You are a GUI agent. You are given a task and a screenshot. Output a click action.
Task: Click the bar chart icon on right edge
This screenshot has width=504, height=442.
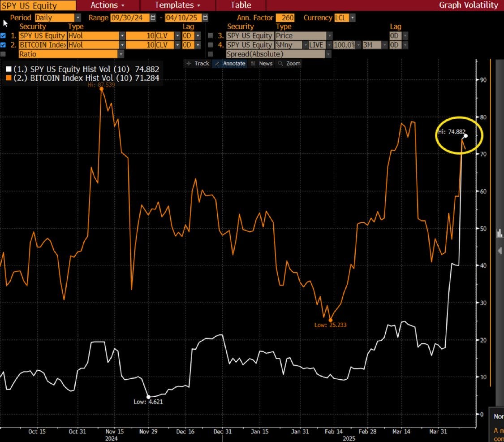tap(500, 233)
